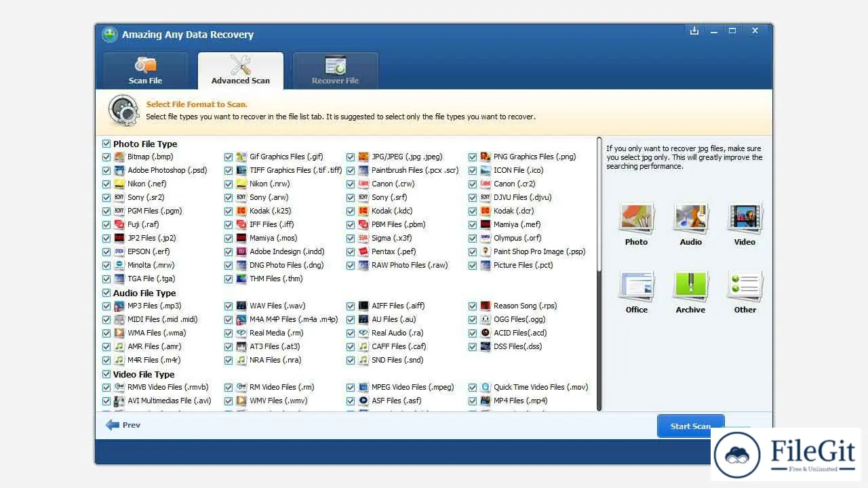Click the Adobe Indesign (.indd) icon
This screenshot has width=868, height=488.
pyautogui.click(x=241, y=251)
